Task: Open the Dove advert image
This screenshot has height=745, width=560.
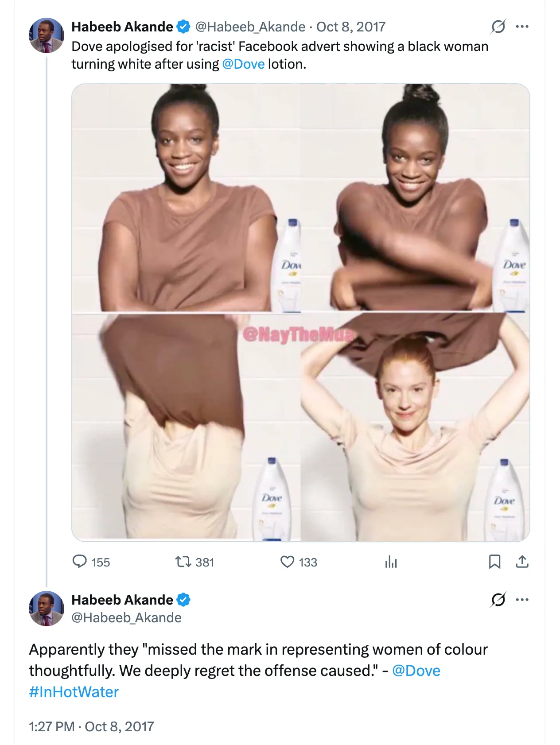Action: pos(300,312)
